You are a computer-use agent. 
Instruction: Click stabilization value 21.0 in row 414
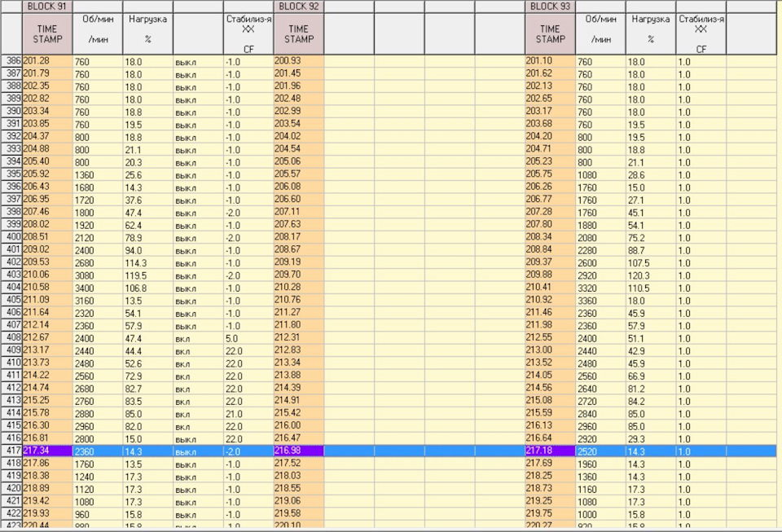[x=248, y=414]
